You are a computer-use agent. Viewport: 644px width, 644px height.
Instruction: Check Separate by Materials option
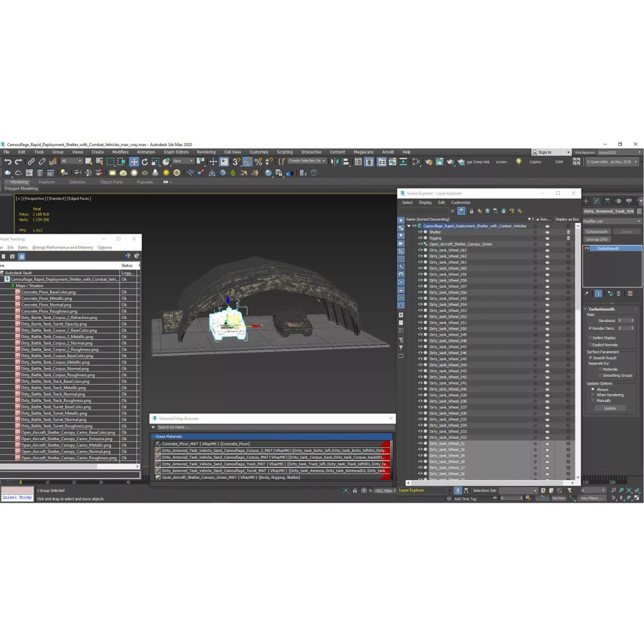coord(600,369)
